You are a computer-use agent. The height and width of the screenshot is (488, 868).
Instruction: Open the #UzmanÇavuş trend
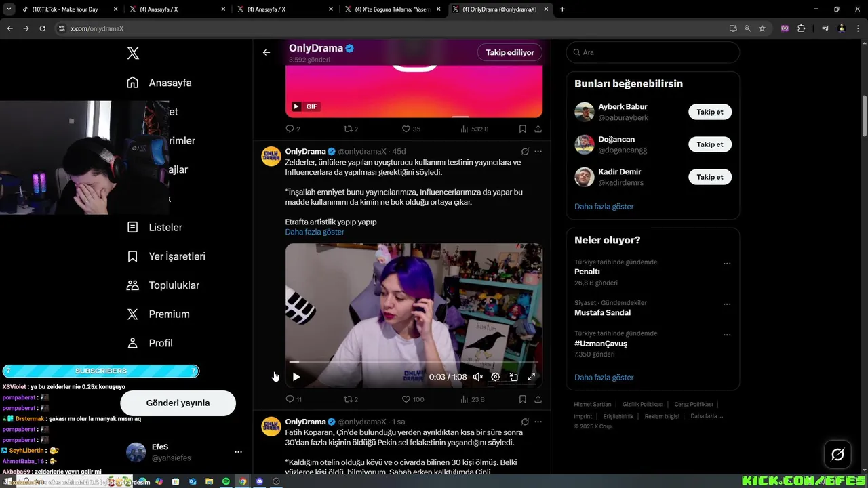(600, 344)
